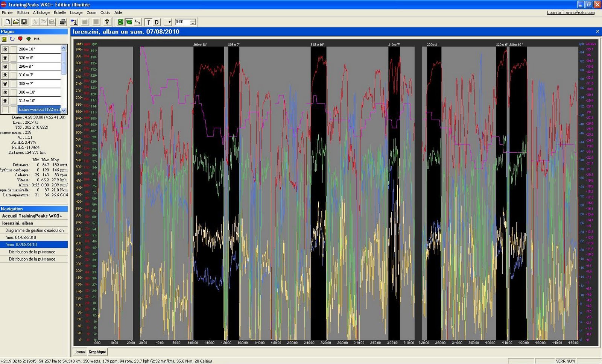The image size is (602, 364).
Task: Toggle the D axis button
Action: tap(157, 22)
